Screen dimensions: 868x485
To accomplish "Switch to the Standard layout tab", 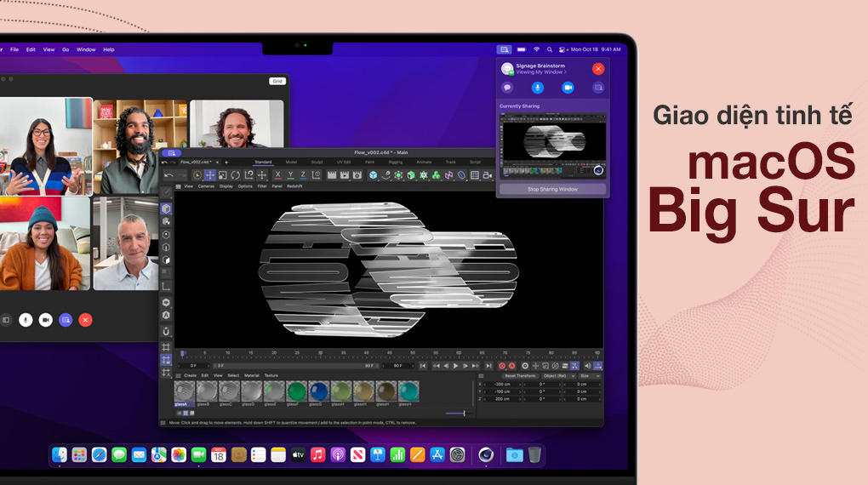I will point(263,163).
